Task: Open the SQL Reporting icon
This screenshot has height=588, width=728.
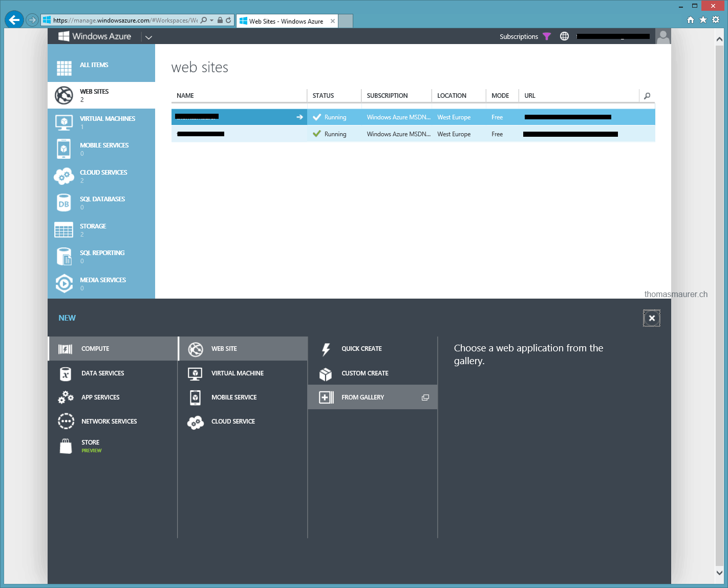Action: click(x=64, y=257)
